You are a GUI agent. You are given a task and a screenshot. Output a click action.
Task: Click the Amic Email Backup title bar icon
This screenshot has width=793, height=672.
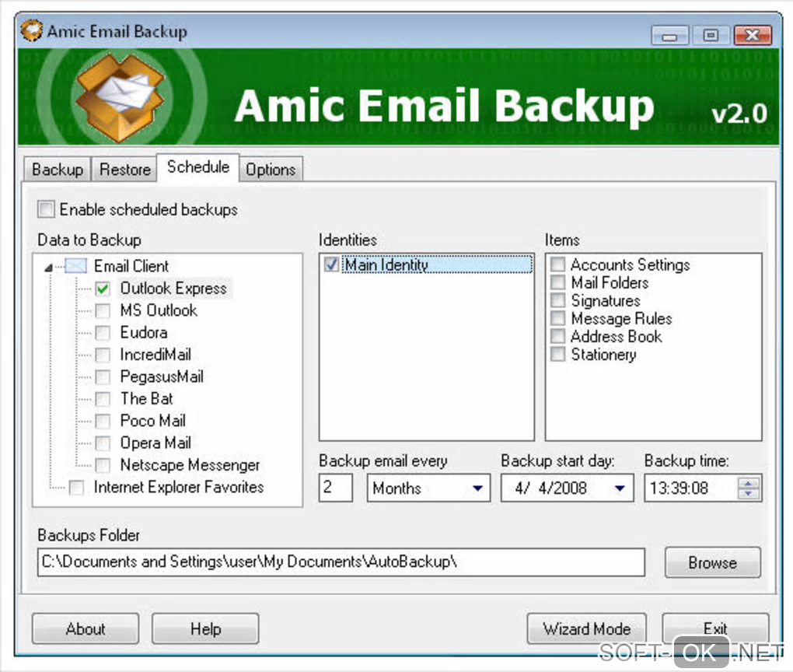point(31,30)
